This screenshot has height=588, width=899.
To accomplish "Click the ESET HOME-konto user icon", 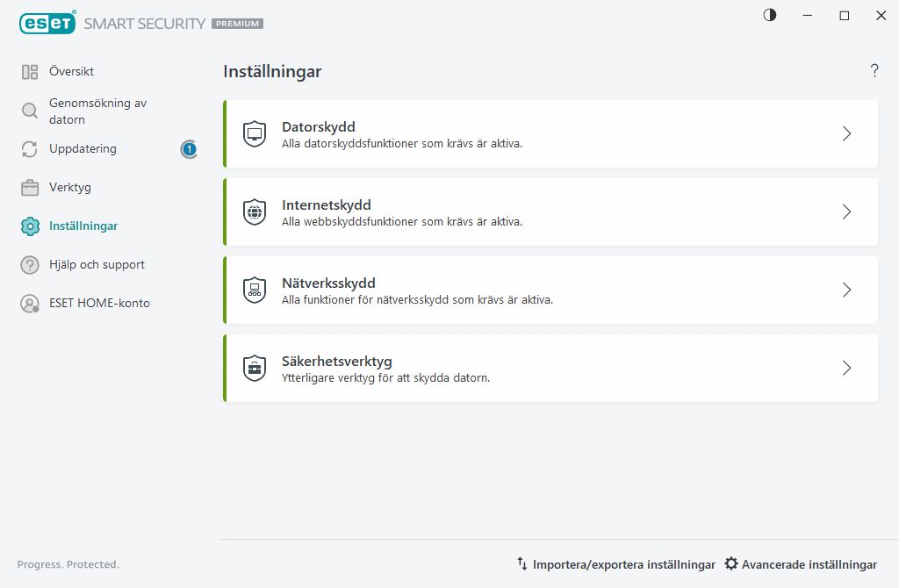I will [x=30, y=304].
